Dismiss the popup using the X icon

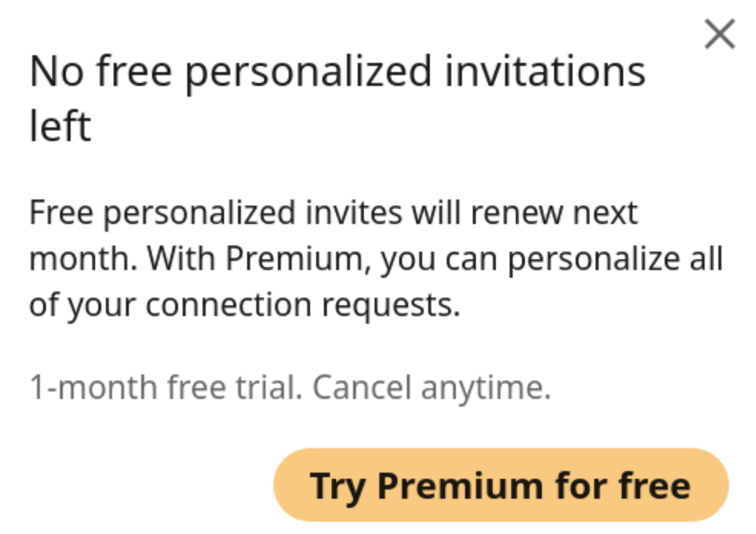(x=719, y=35)
